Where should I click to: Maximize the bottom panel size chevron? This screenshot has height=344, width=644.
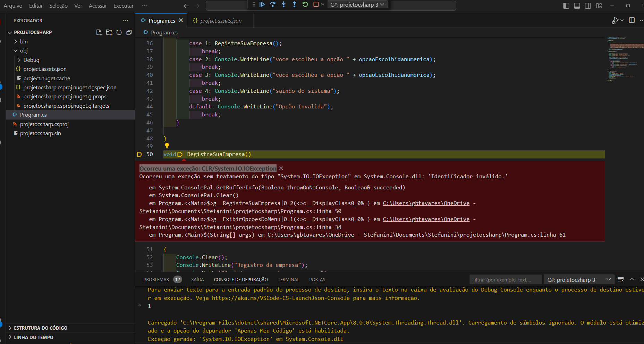(632, 279)
